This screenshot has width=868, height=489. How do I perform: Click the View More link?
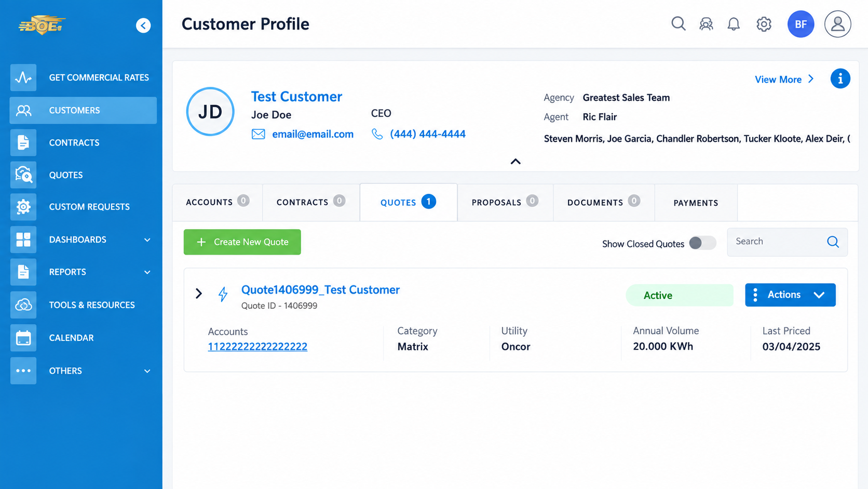(x=784, y=80)
